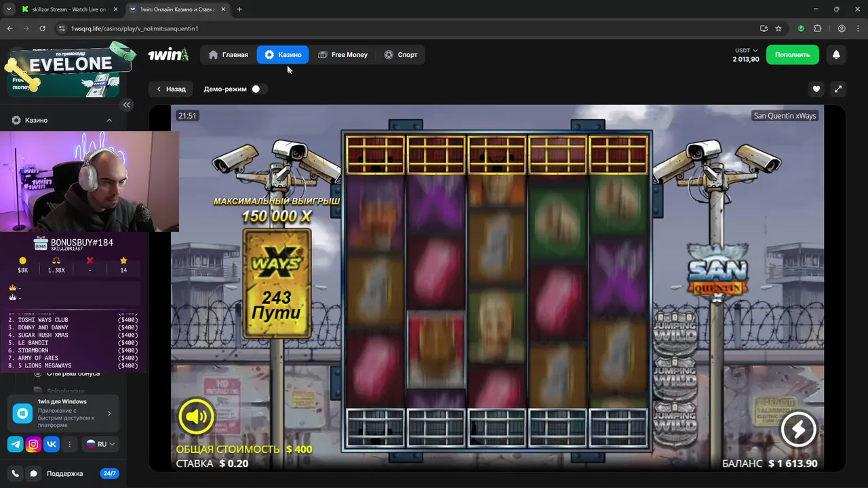868x488 pixels.
Task: Select the Казино nav tab
Action: (283, 55)
